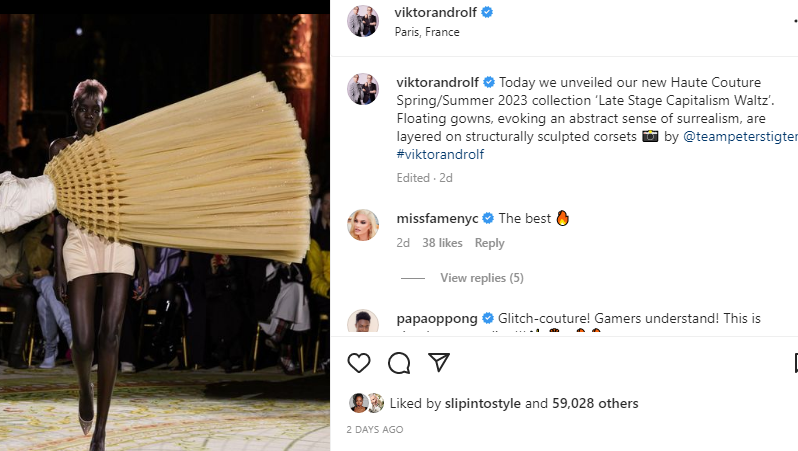The width and height of the screenshot is (798, 451).
Task: Open Paris, France location link
Action: point(427,32)
